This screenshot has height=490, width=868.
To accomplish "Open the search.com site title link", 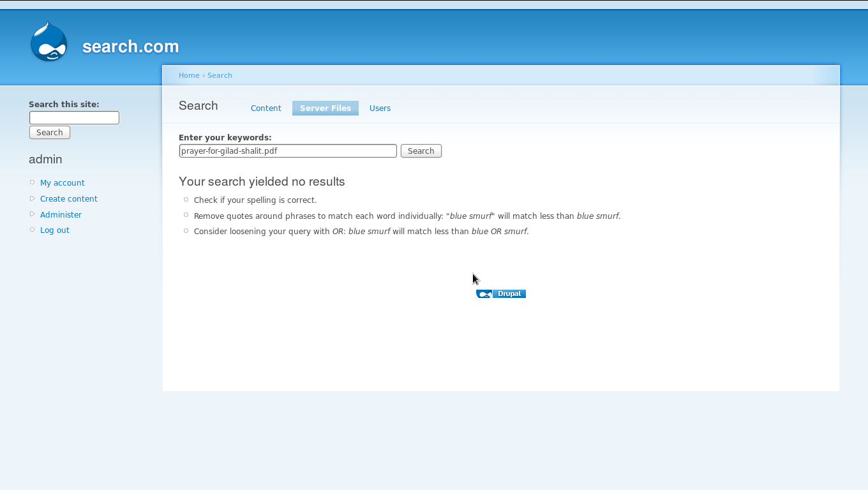I will tap(130, 47).
